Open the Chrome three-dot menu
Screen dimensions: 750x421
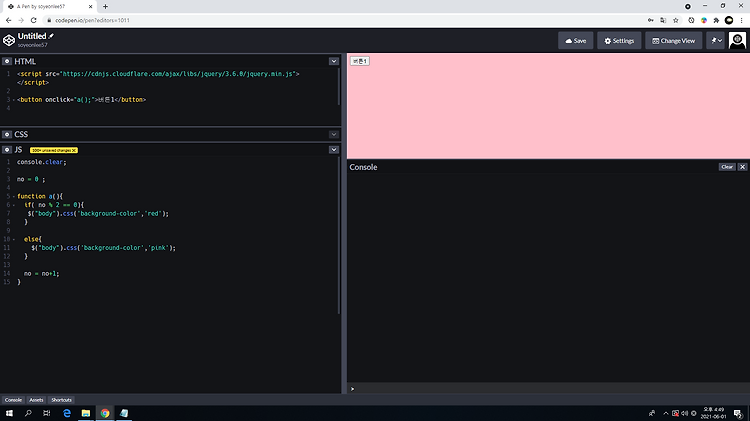click(x=741, y=20)
